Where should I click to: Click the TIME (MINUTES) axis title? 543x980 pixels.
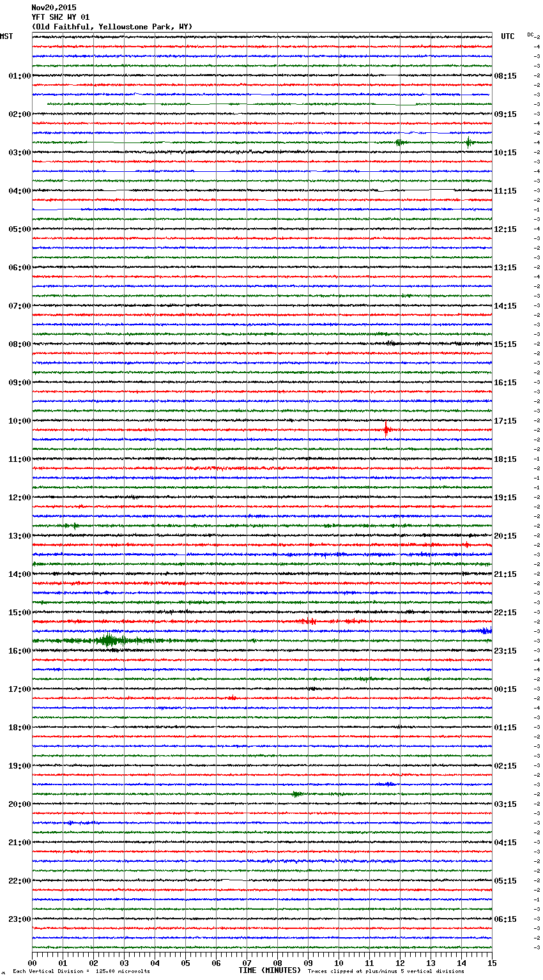(270, 970)
